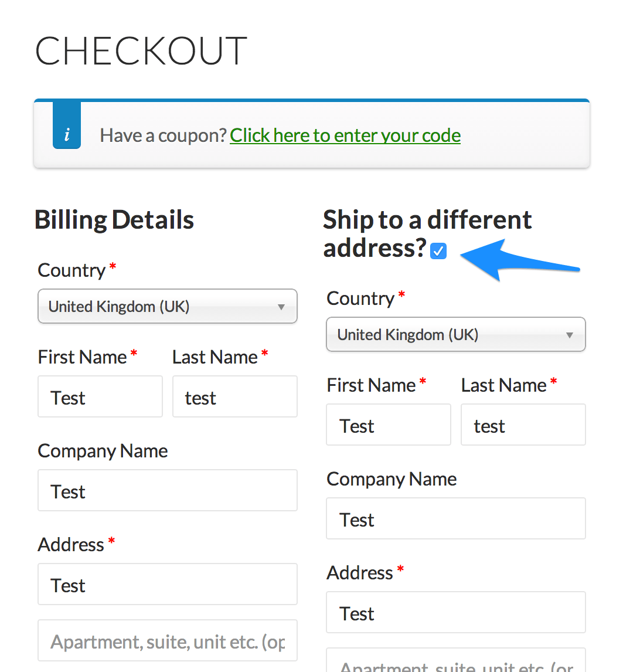
Task: Click the Billing Details heading
Action: point(114,220)
